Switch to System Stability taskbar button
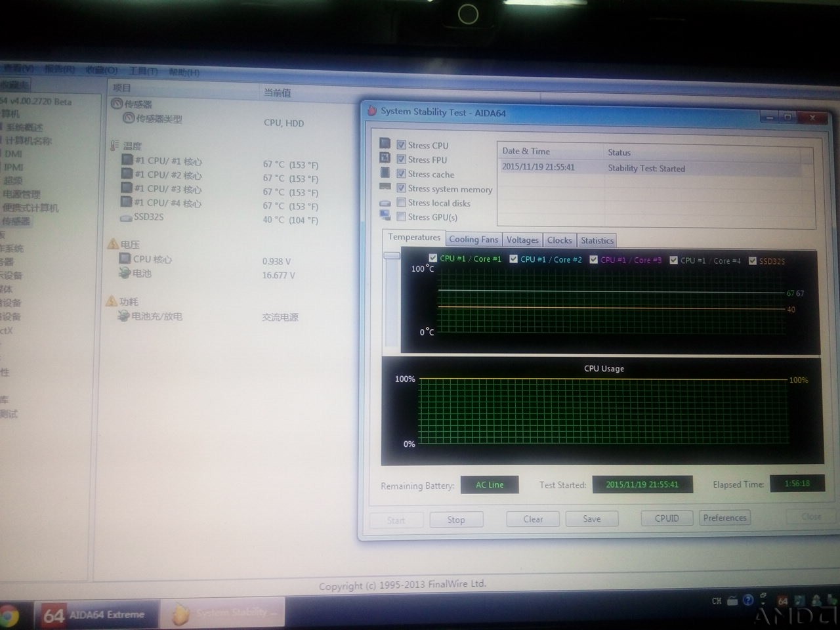Viewport: 840px width, 630px height. pyautogui.click(x=223, y=614)
